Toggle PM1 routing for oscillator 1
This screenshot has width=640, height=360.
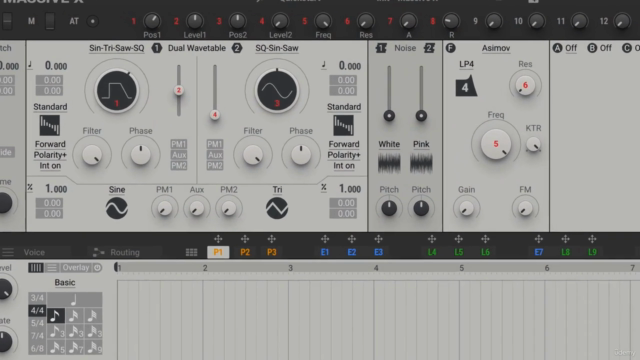click(179, 144)
